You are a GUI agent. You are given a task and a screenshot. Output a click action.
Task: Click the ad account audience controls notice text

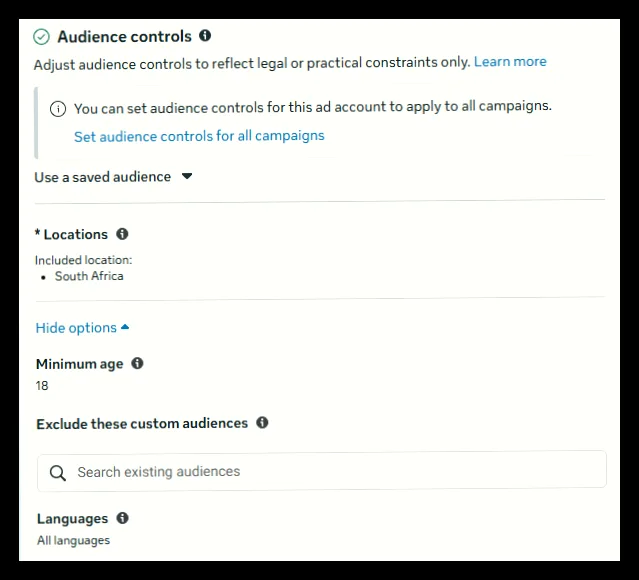(313, 107)
